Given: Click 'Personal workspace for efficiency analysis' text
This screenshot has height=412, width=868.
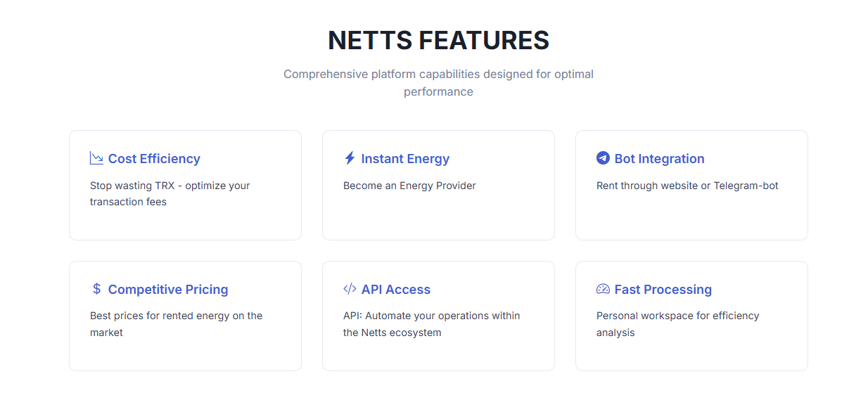Looking at the screenshot, I should [x=677, y=324].
